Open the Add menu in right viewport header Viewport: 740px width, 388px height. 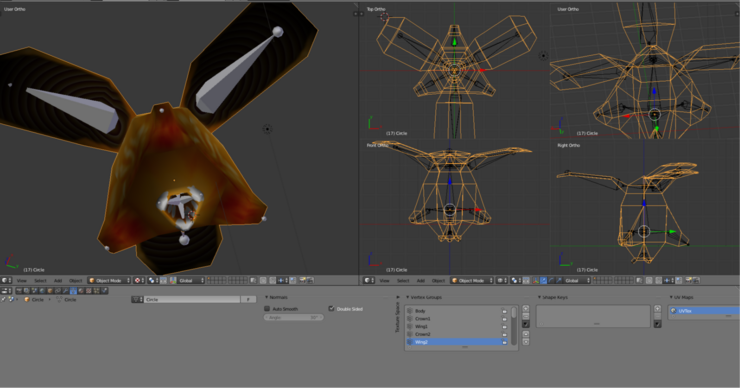pyautogui.click(x=420, y=280)
